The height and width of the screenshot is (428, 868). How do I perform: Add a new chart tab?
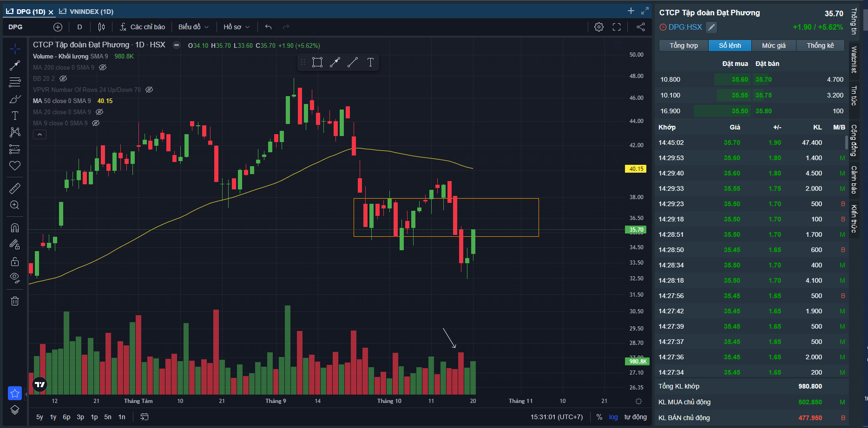pos(631,11)
